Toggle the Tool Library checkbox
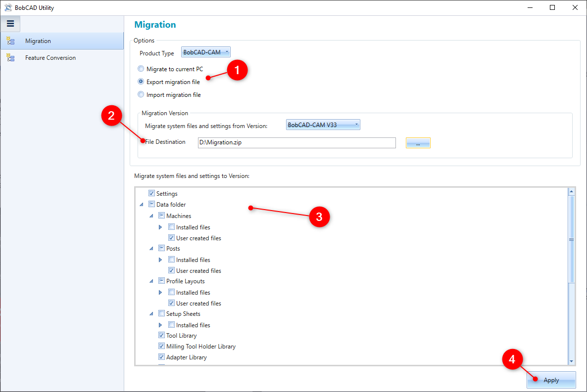The width and height of the screenshot is (587, 392). pyautogui.click(x=162, y=335)
